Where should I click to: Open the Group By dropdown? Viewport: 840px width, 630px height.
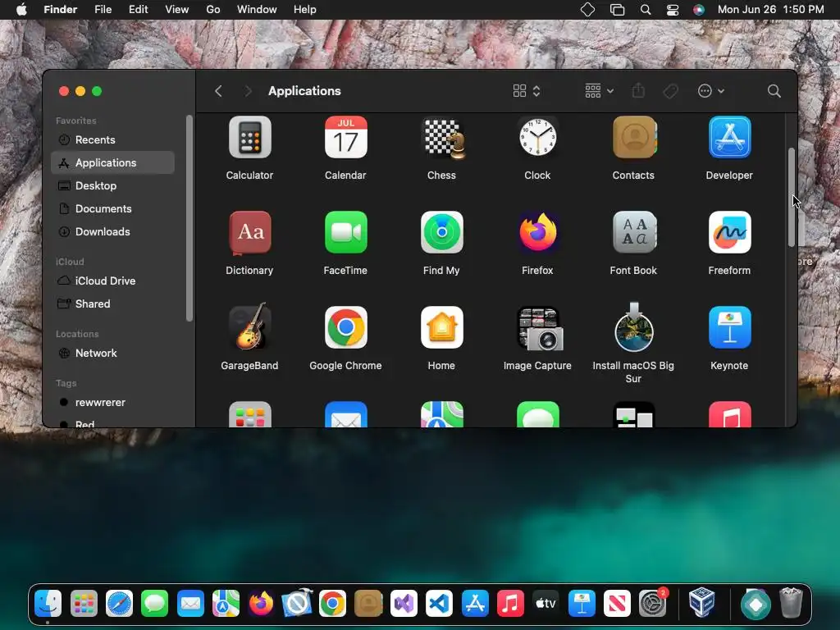(x=599, y=91)
